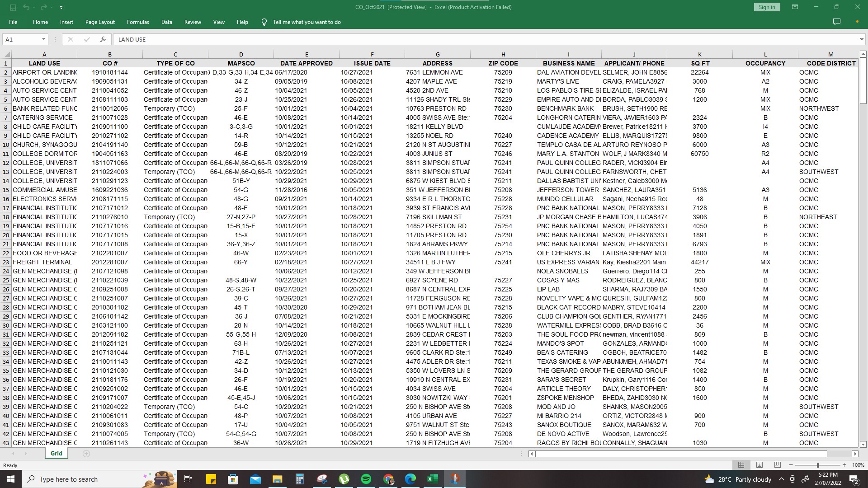Expand the formula bar chevron
Viewport: 868px width, 488px height.
[x=862, y=39]
